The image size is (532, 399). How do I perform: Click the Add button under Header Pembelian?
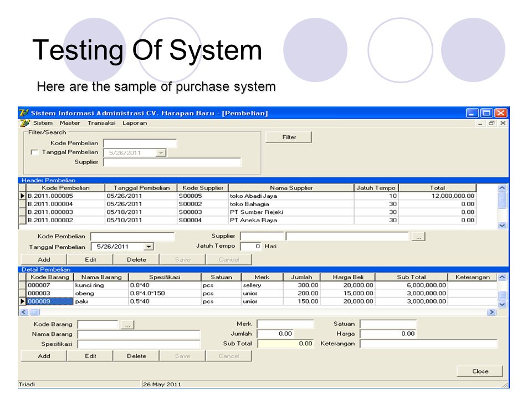click(44, 259)
